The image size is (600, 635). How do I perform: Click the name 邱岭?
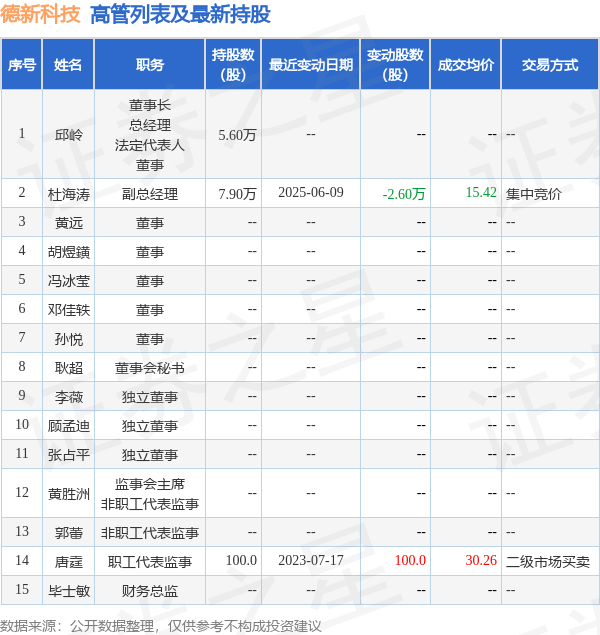68,135
